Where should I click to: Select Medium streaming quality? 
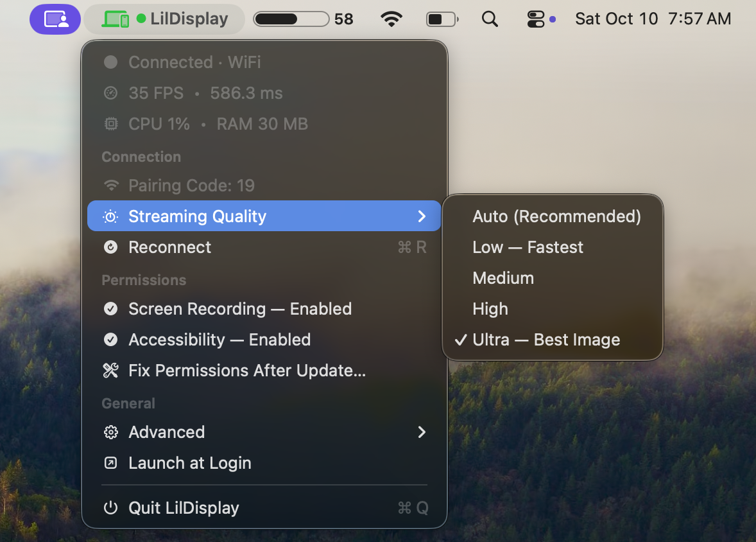(553, 278)
